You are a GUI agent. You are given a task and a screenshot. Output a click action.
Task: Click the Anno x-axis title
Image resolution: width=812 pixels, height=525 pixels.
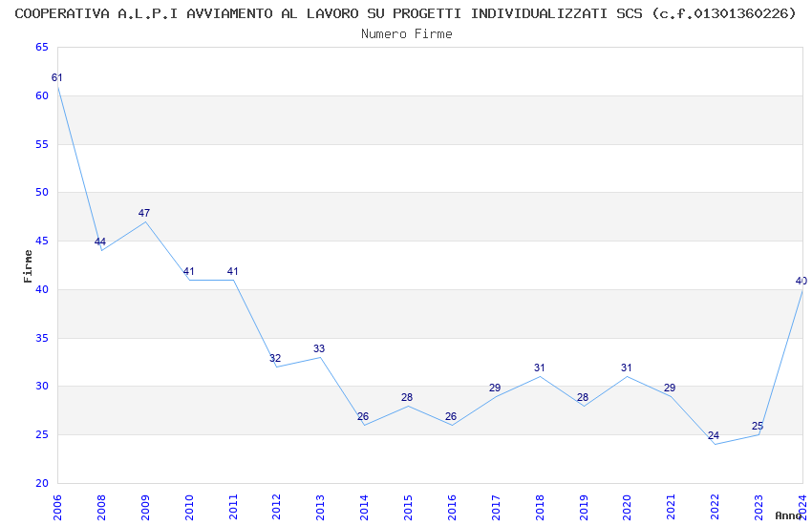pyautogui.click(x=788, y=515)
